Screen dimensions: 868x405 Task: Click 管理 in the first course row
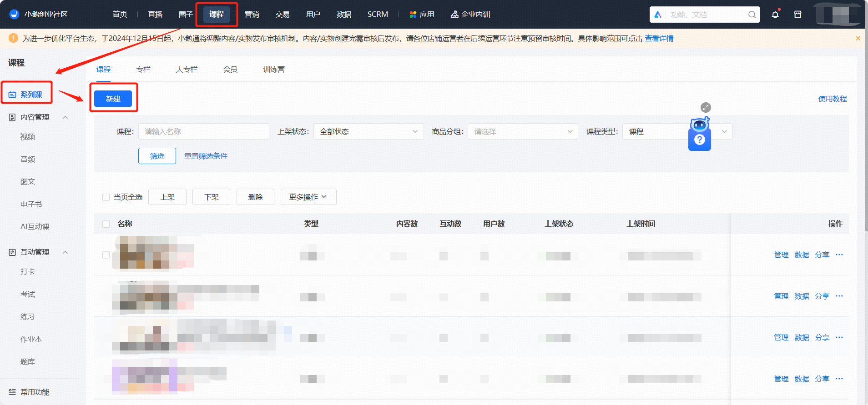coord(781,255)
